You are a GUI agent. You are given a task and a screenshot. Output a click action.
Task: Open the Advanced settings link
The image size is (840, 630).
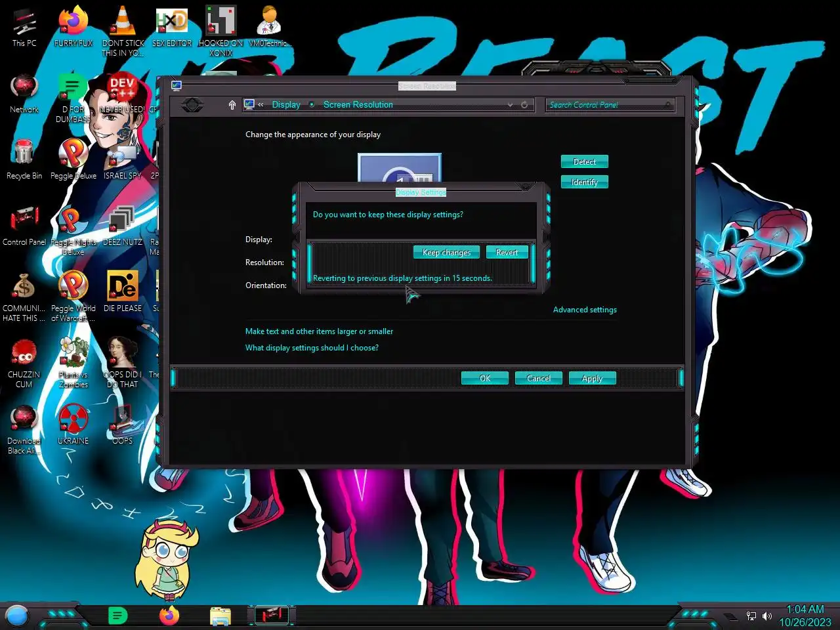pos(585,310)
